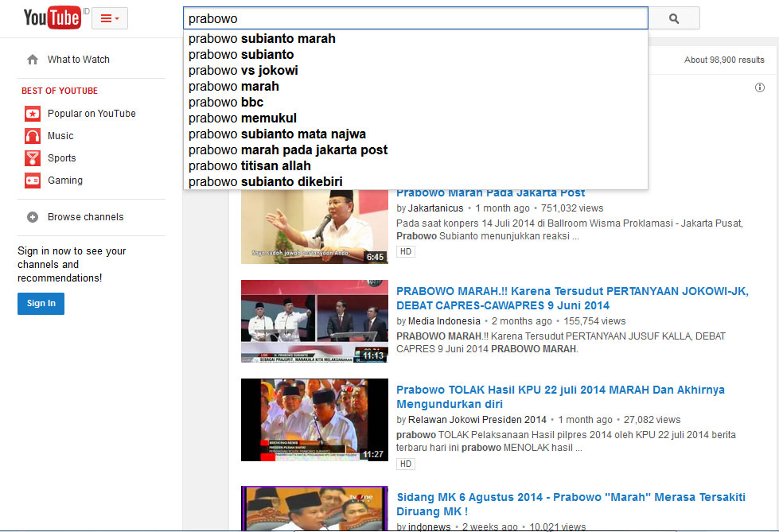Viewport: 779px width, 532px height.
Task: Open the debate video thumbnail lasting 11:13
Action: click(314, 321)
